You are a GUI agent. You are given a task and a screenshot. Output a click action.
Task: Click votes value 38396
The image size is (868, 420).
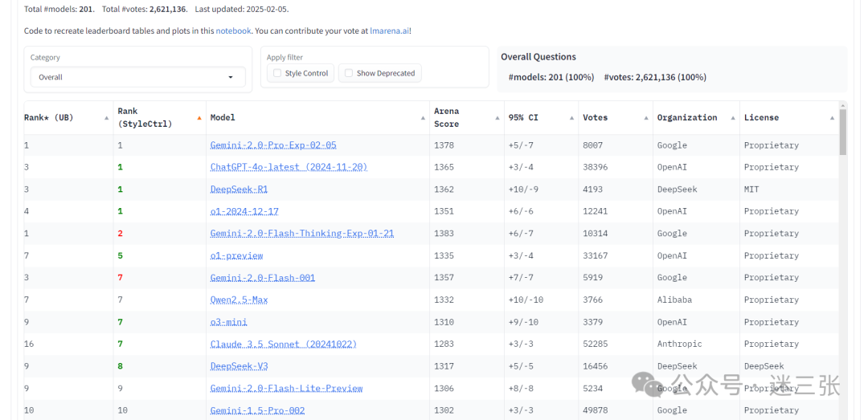click(595, 167)
